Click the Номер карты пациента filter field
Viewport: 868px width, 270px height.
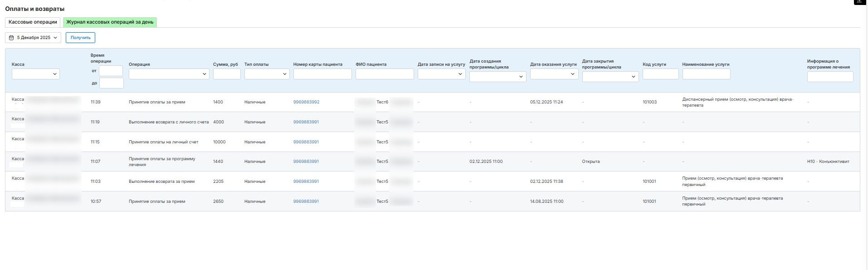click(x=322, y=74)
